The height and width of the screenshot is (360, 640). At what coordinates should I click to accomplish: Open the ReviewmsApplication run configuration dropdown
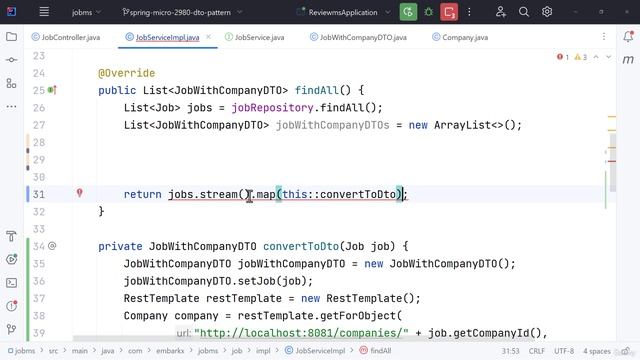pyautogui.click(x=343, y=12)
